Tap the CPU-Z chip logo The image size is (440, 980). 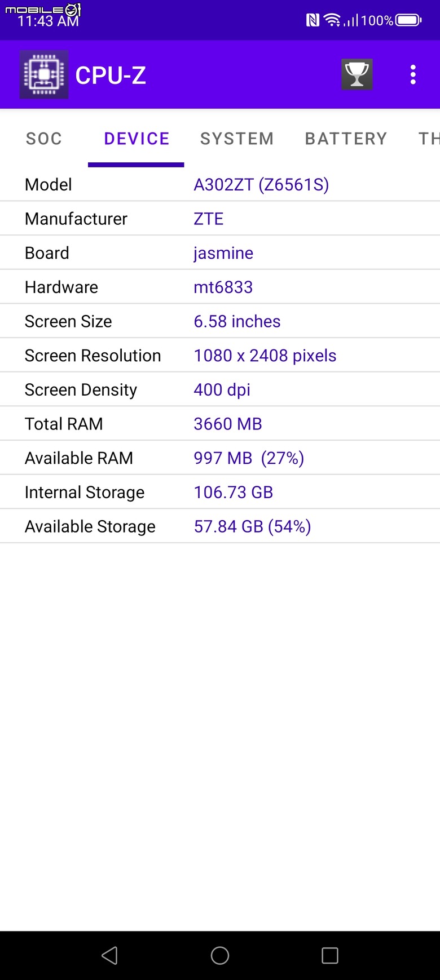click(x=44, y=74)
